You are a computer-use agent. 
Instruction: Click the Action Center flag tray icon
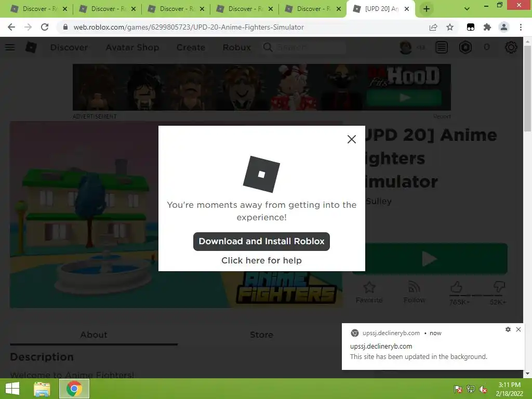tap(458, 389)
